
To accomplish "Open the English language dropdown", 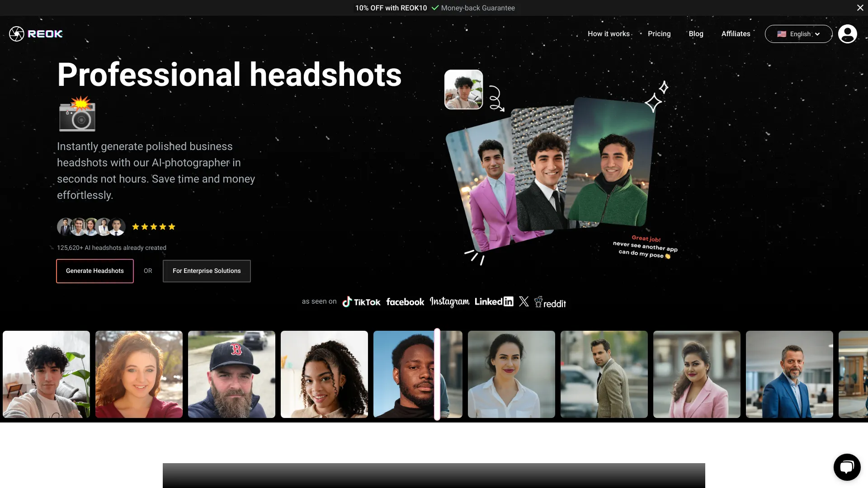I will [798, 33].
